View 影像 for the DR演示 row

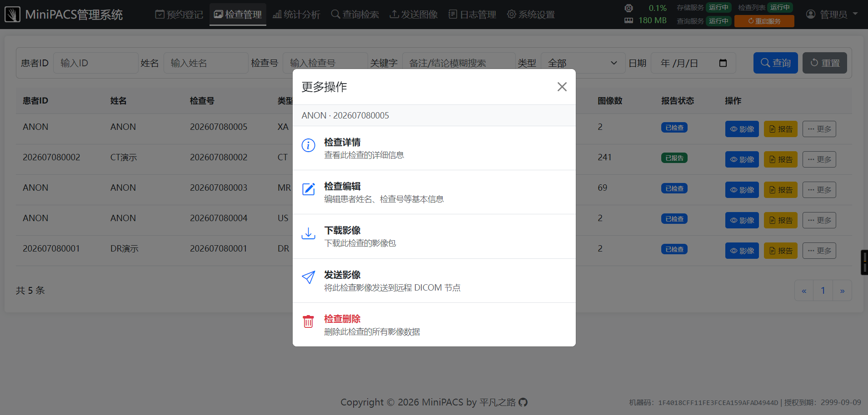[x=742, y=251]
